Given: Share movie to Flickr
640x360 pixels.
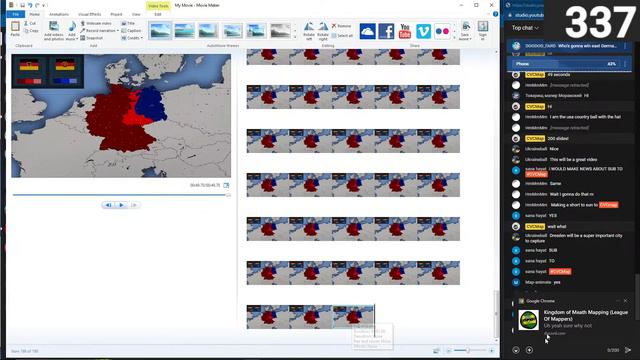Looking at the screenshot, I should (442, 31).
